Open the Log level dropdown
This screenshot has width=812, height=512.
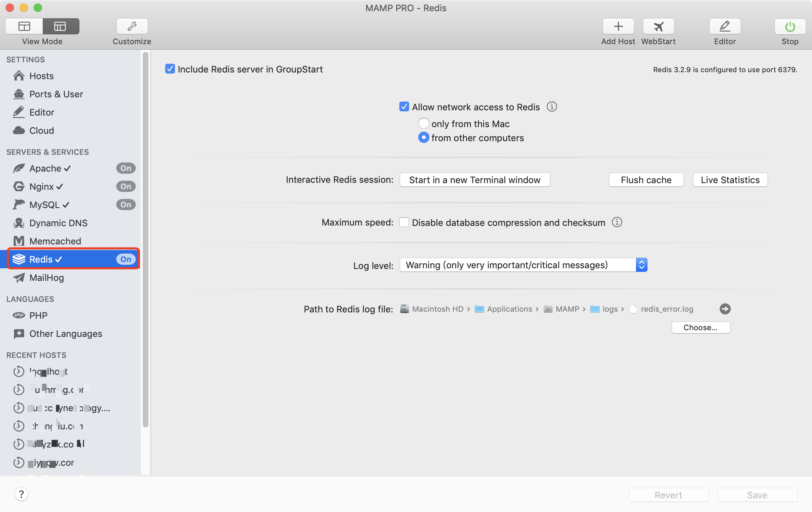click(x=523, y=265)
